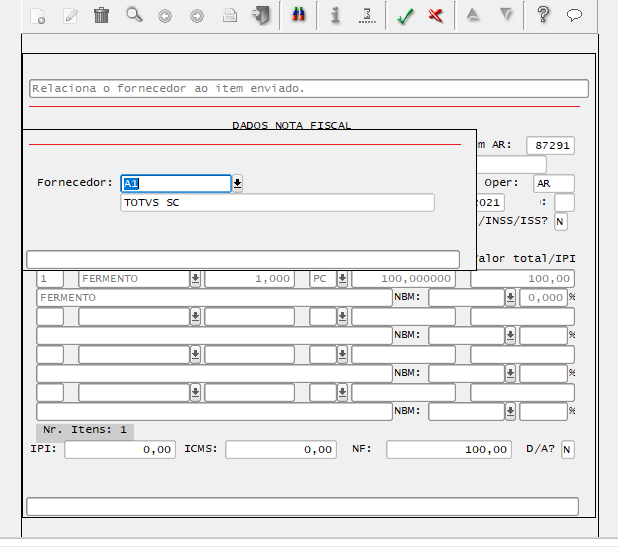
Task: Click the TOTVS SC supplier name field
Action: 277,203
